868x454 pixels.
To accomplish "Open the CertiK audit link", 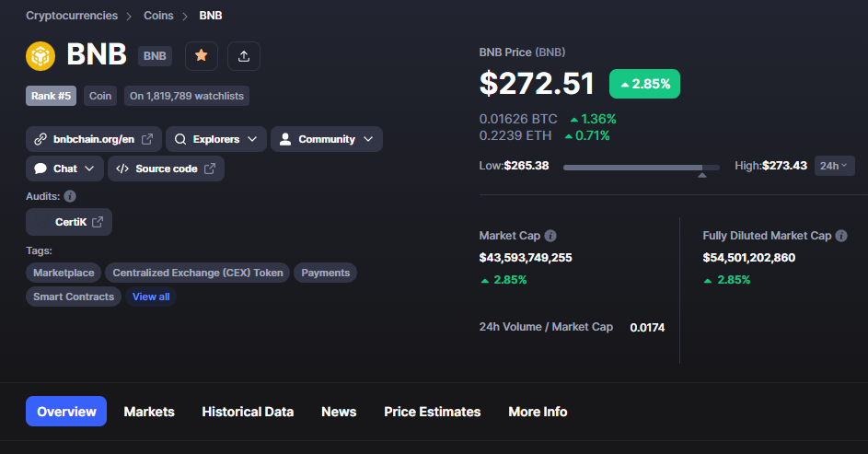I will tap(69, 222).
